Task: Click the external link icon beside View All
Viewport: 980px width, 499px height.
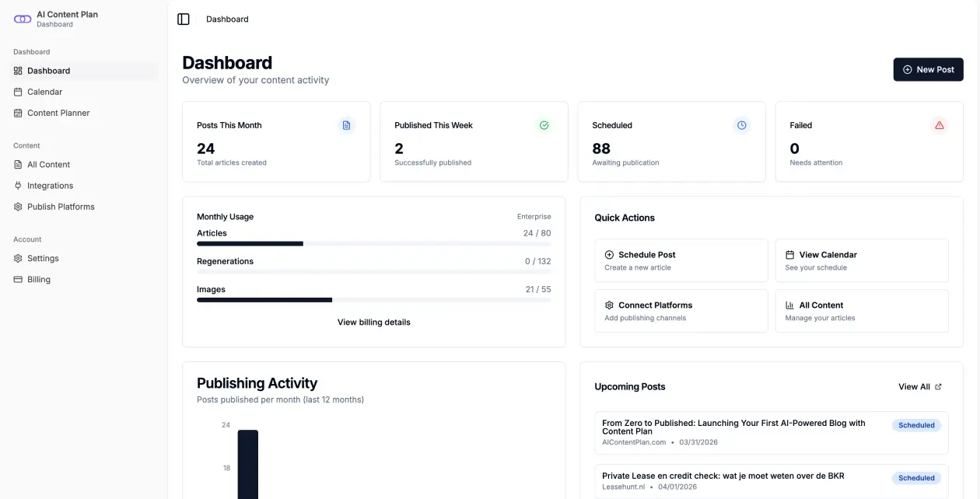Action: tap(938, 387)
